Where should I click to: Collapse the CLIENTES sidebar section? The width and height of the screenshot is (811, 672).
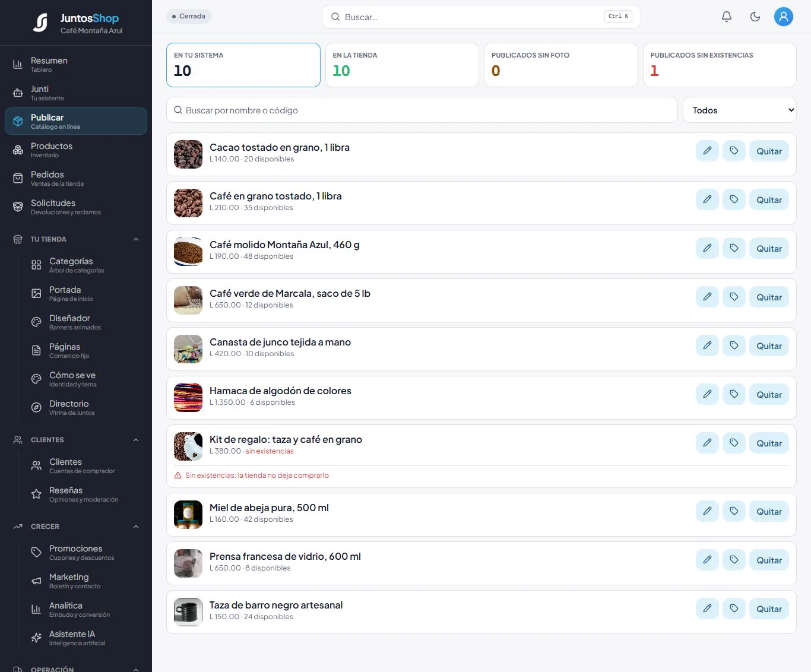click(x=76, y=440)
